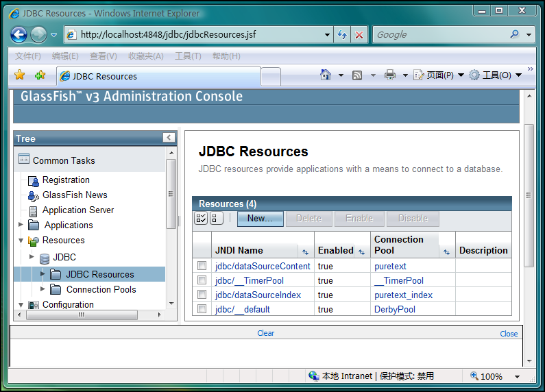Go forward with the browser Forward arrow
Viewport: 545px width, 392px height.
[x=38, y=34]
